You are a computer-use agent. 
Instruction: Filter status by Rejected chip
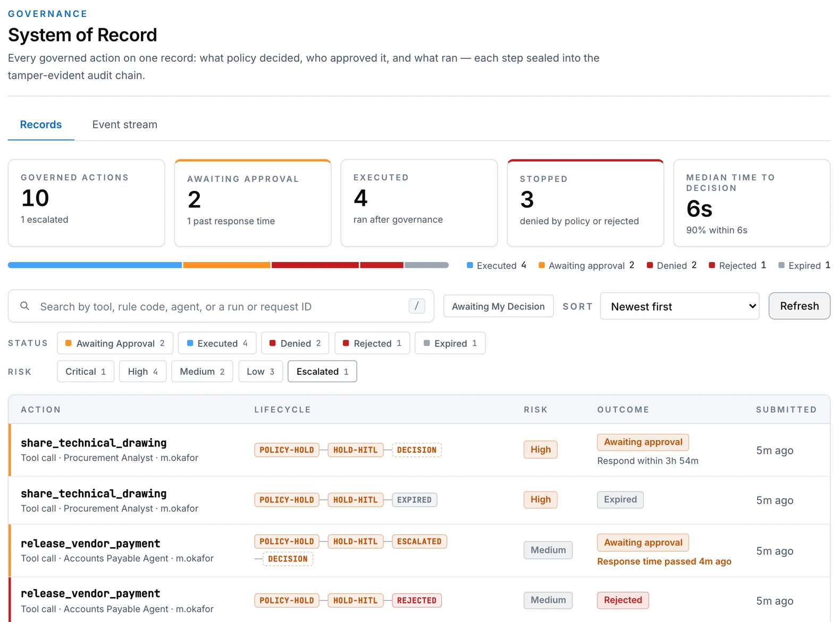pyautogui.click(x=372, y=343)
